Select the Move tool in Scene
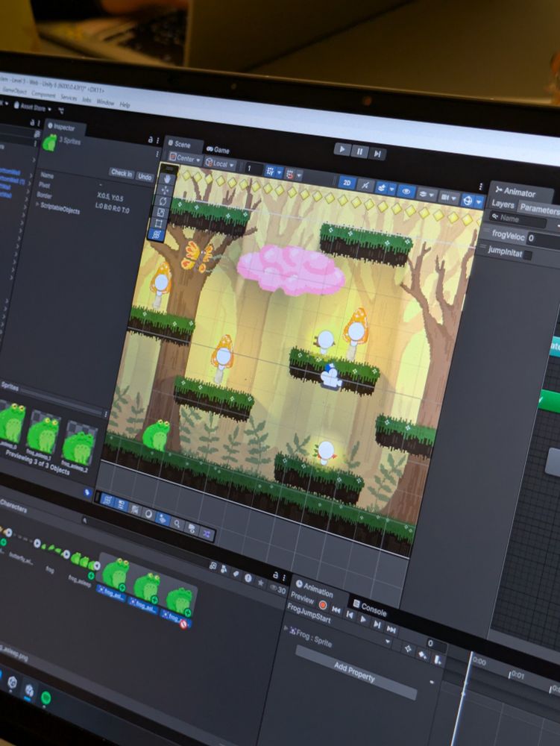The image size is (560, 746). click(166, 189)
